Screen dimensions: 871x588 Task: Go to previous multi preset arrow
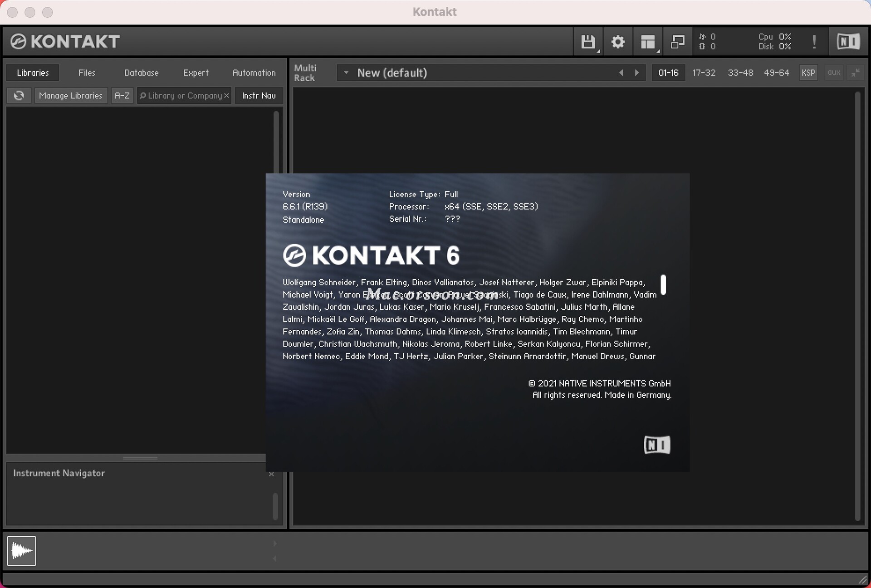pyautogui.click(x=621, y=73)
